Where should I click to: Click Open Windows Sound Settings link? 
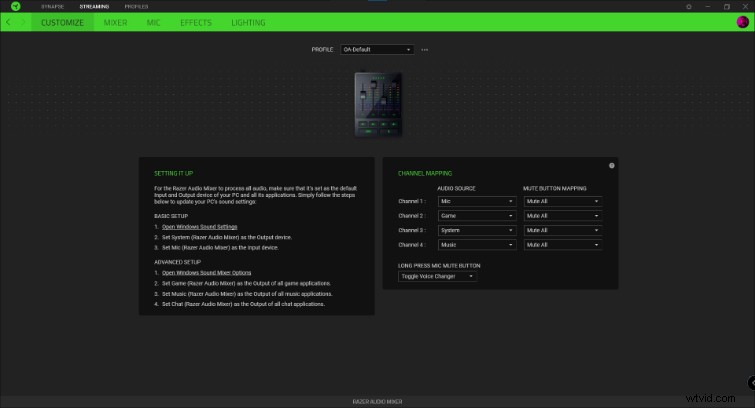[199, 227]
